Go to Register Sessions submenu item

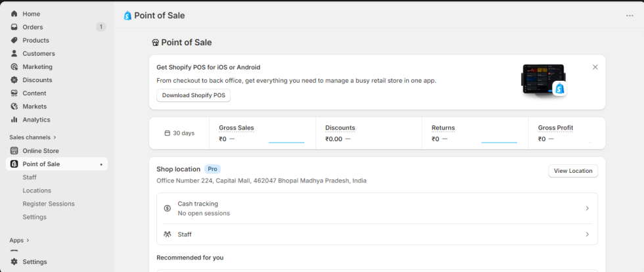(49, 204)
